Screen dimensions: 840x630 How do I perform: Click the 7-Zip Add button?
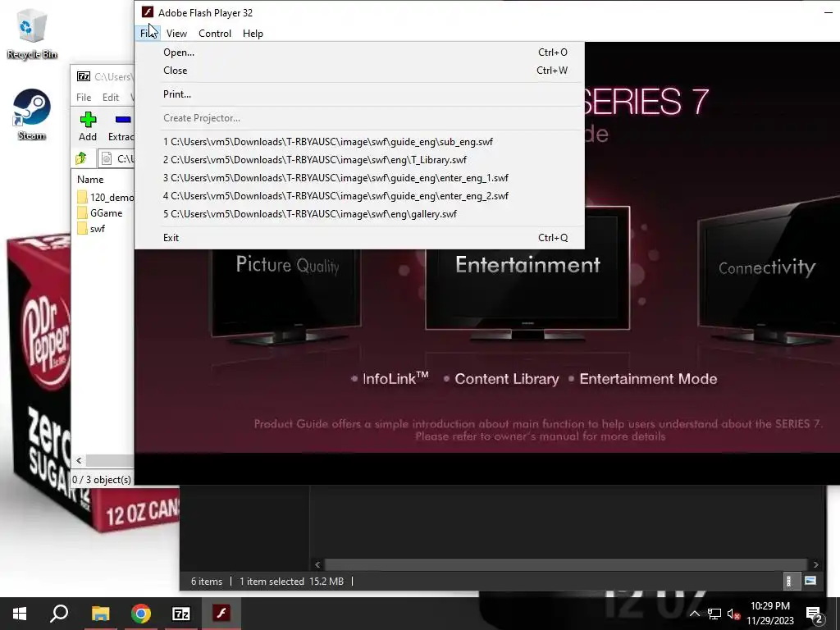[x=88, y=126]
